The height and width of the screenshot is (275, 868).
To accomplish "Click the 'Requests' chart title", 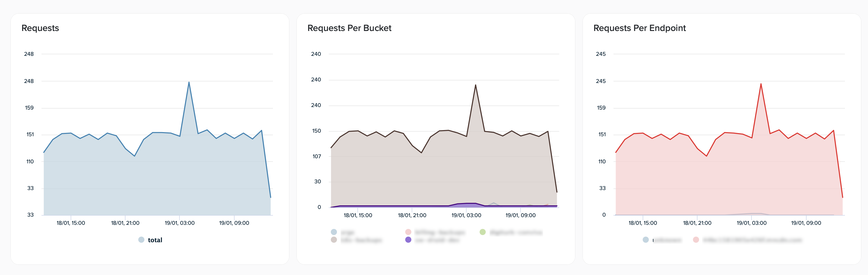I will coord(40,28).
